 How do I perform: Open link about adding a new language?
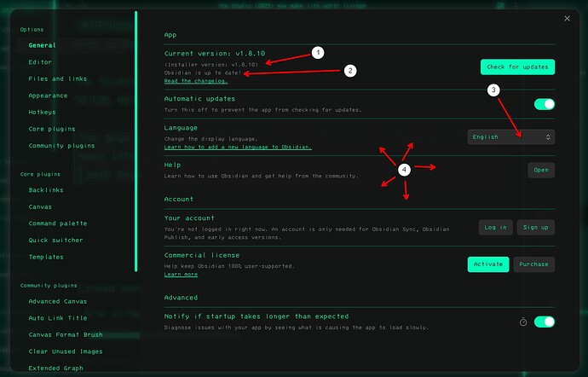tap(238, 147)
